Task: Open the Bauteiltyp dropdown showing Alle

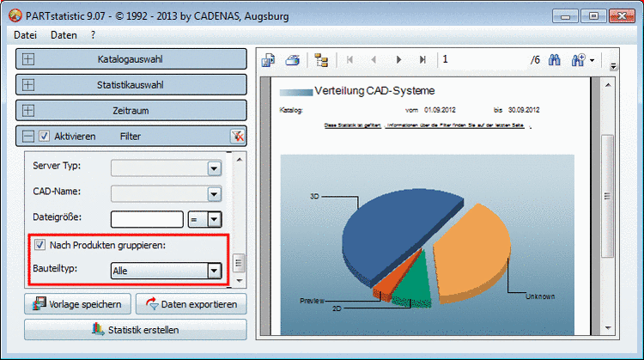Action: point(214,271)
